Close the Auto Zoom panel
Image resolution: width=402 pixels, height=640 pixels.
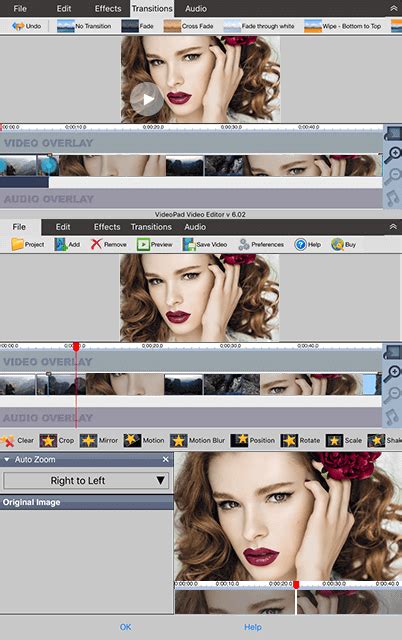pos(165,460)
